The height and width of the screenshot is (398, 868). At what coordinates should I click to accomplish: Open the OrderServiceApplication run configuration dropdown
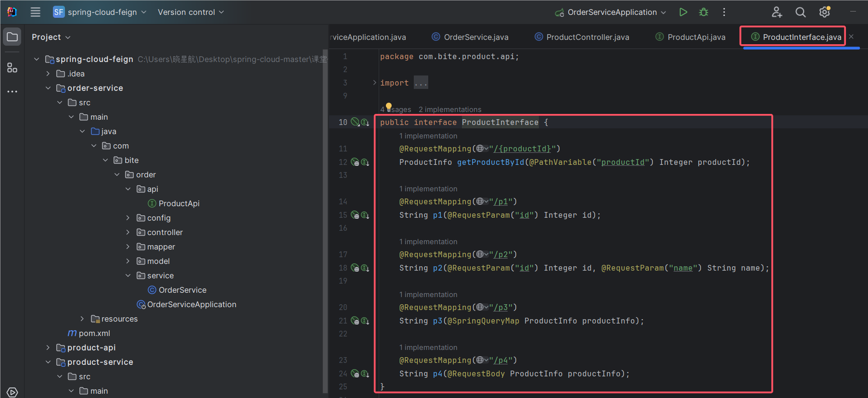tap(611, 12)
